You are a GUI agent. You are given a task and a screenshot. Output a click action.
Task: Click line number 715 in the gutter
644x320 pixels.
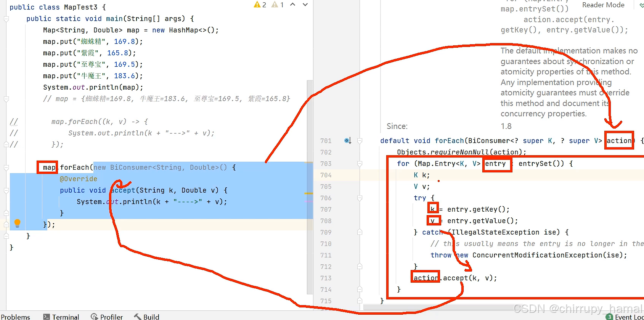coord(326,301)
